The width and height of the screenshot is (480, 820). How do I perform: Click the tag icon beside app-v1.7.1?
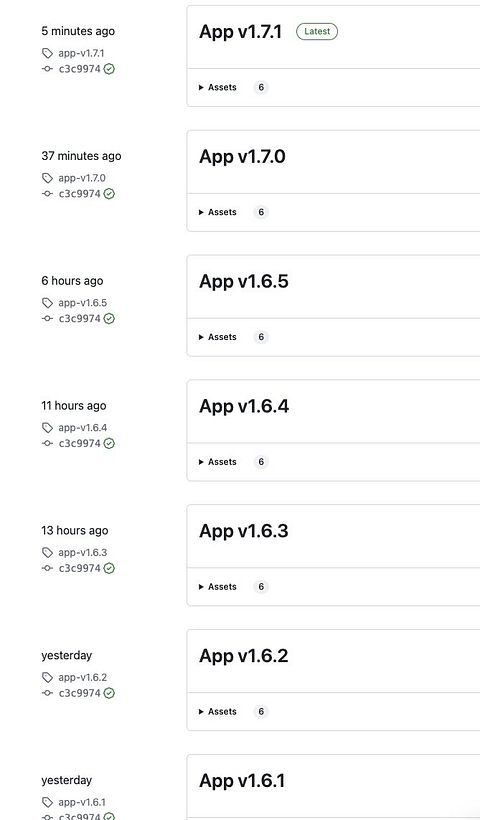pos(48,53)
